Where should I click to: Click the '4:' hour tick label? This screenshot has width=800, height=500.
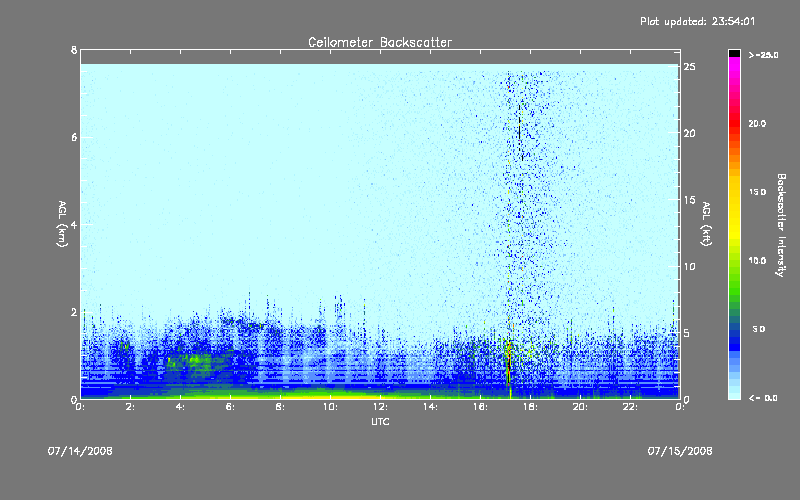pyautogui.click(x=181, y=407)
